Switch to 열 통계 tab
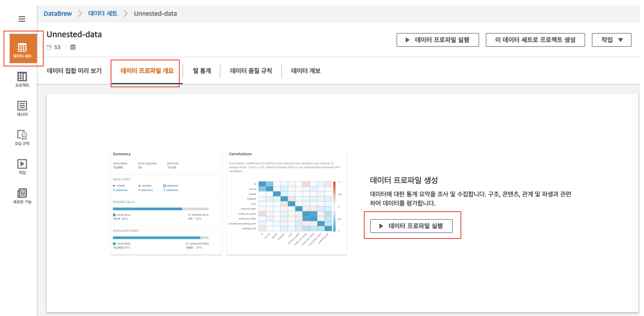 [202, 71]
